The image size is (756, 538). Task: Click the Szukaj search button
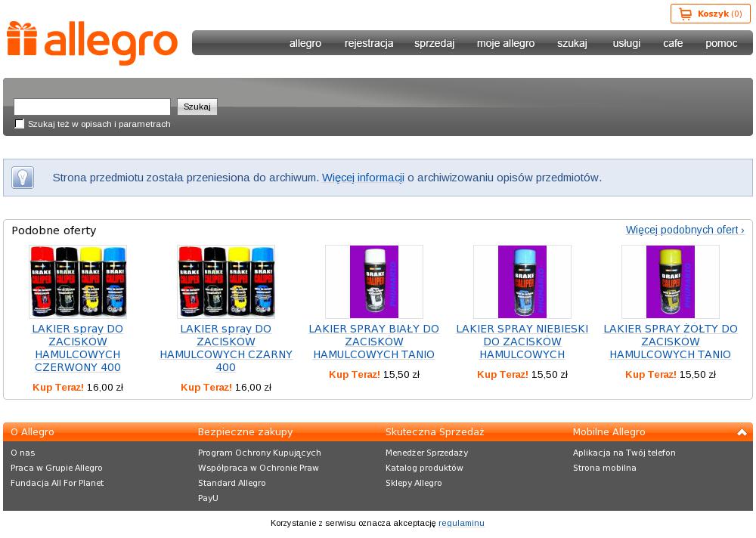coord(197,107)
